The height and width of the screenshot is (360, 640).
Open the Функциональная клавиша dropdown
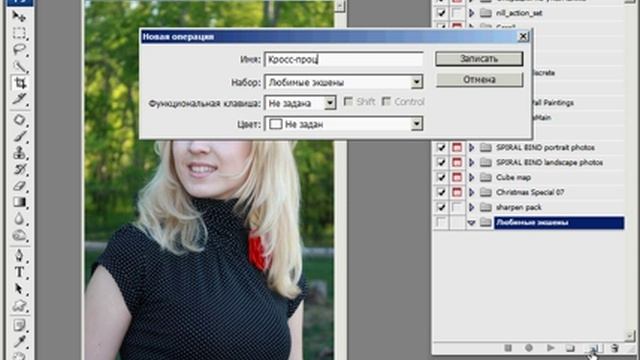330,103
